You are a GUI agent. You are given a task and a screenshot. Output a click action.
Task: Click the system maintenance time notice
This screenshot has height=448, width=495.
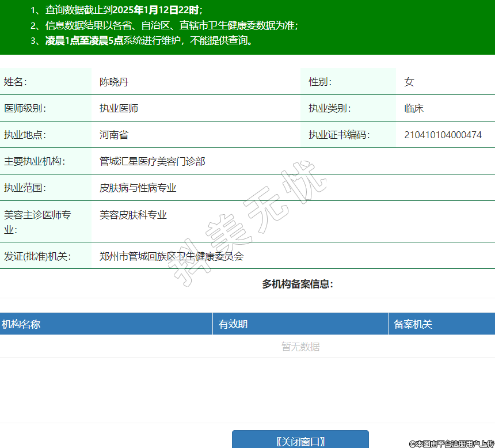[149, 41]
